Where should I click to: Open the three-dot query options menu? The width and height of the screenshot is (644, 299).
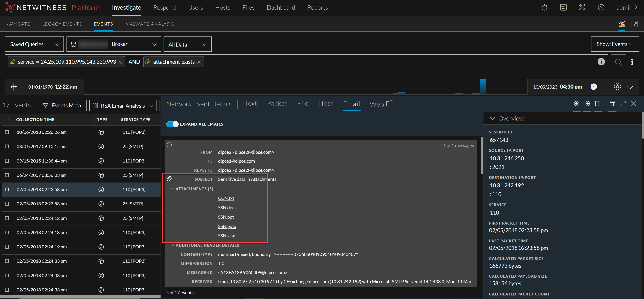tap(632, 62)
